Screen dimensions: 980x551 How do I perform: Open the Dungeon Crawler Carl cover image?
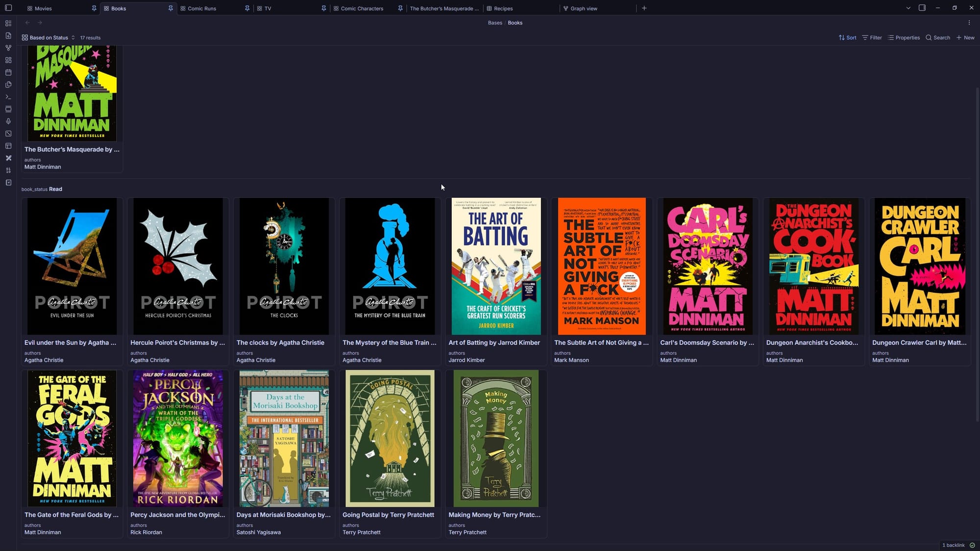tap(920, 266)
